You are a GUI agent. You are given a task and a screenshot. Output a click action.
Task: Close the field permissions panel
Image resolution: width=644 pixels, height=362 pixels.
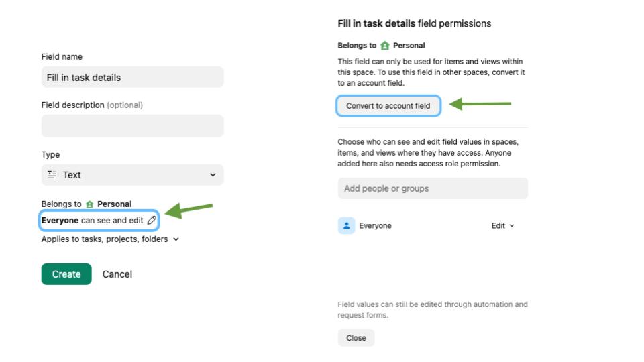pos(356,338)
